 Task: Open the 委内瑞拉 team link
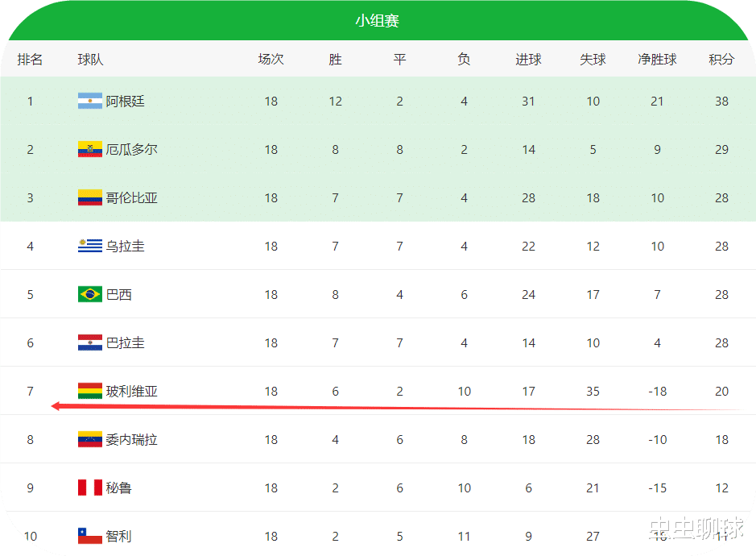tap(132, 440)
